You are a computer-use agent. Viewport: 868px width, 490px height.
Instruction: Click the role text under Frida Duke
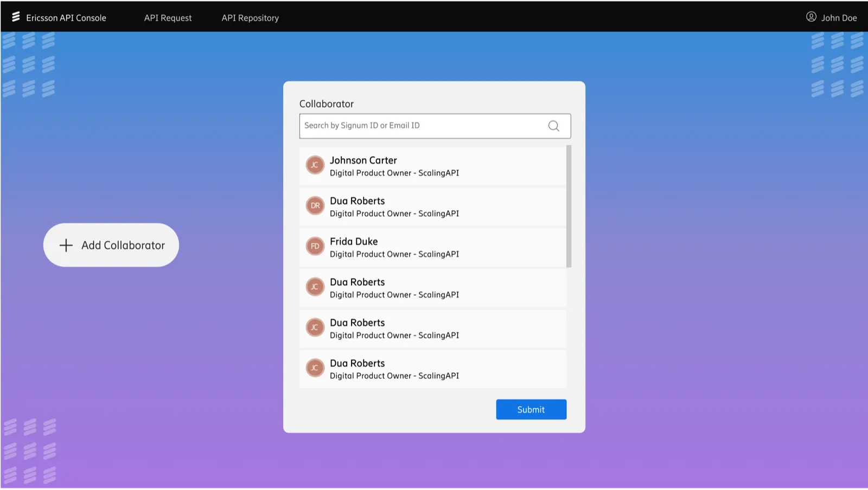pos(394,254)
